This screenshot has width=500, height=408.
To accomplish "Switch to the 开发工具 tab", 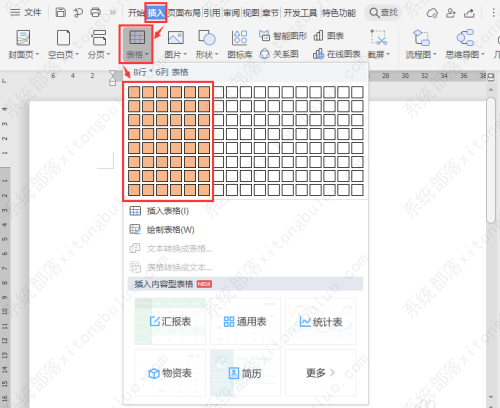I will point(300,13).
